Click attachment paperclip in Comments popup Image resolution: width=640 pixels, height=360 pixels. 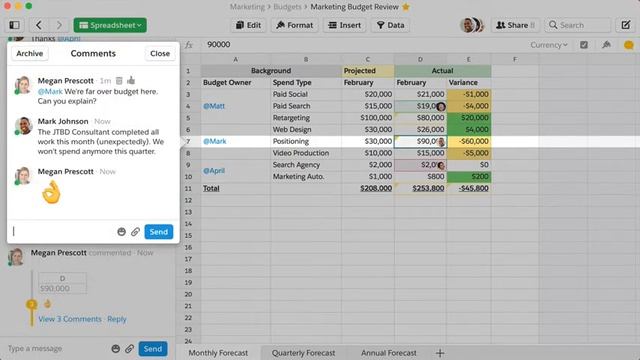(x=135, y=232)
